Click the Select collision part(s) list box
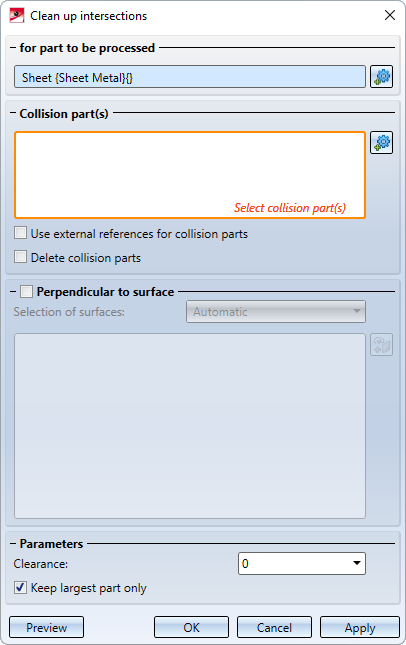Screen dimensions: 406x645 click(x=190, y=175)
